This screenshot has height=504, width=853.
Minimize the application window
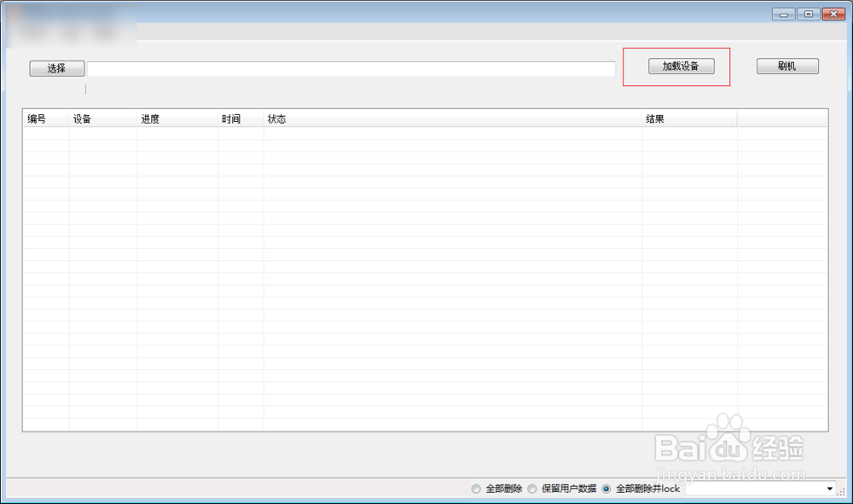[783, 14]
